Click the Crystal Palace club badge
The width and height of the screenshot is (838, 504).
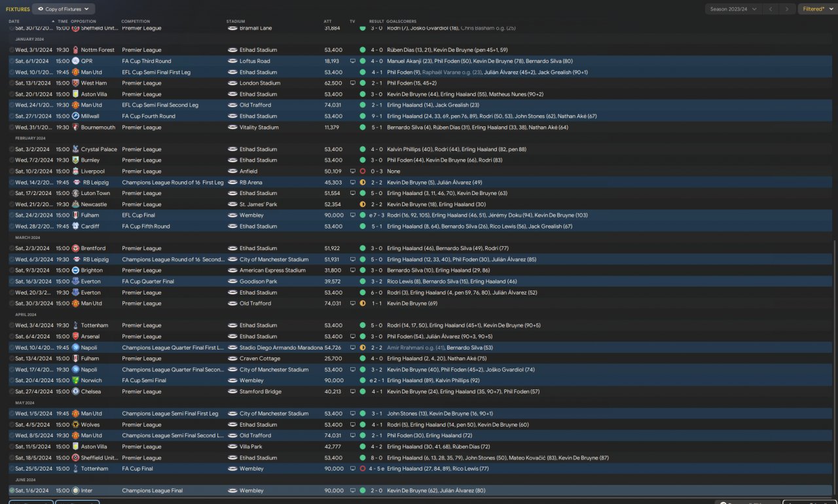tap(75, 149)
